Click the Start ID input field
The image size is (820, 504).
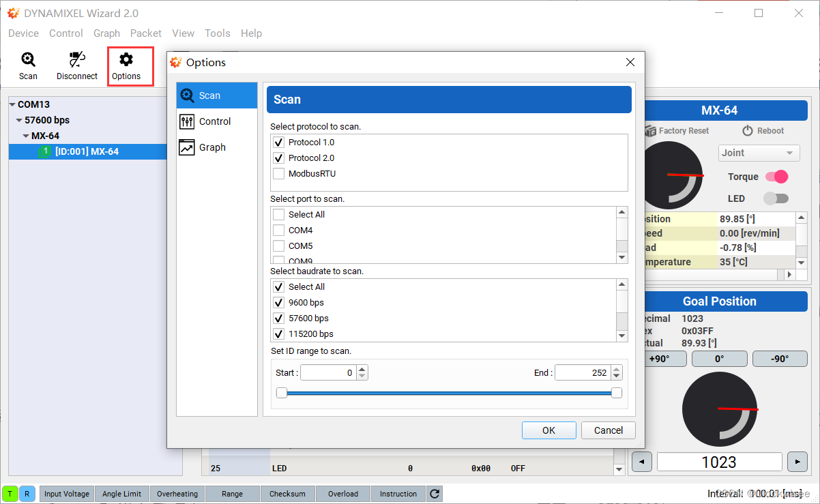328,372
